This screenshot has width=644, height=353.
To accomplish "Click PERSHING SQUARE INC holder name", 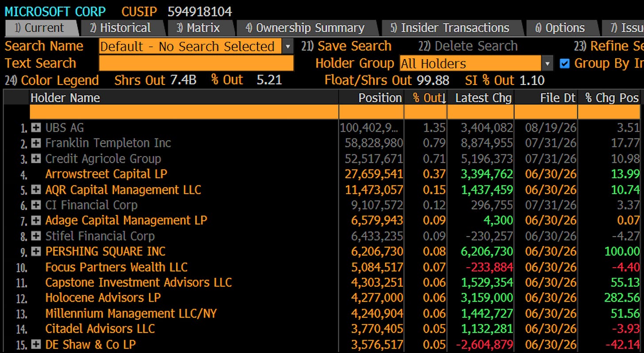I will [x=105, y=251].
